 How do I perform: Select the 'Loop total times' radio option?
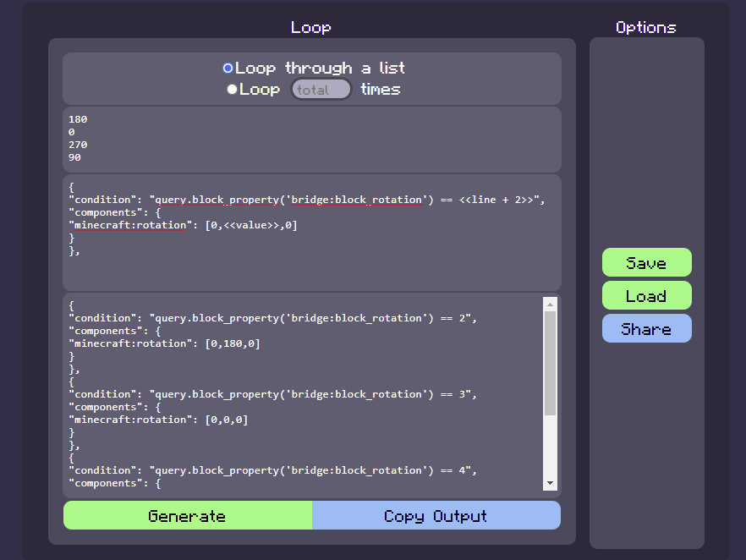pyautogui.click(x=232, y=89)
